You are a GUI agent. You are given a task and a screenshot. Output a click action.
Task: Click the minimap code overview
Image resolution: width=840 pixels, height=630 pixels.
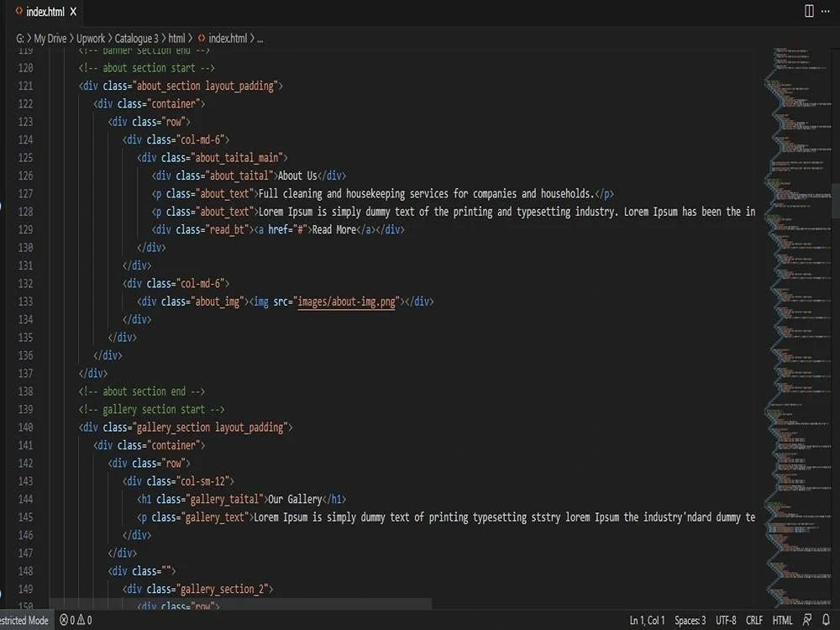click(797, 327)
